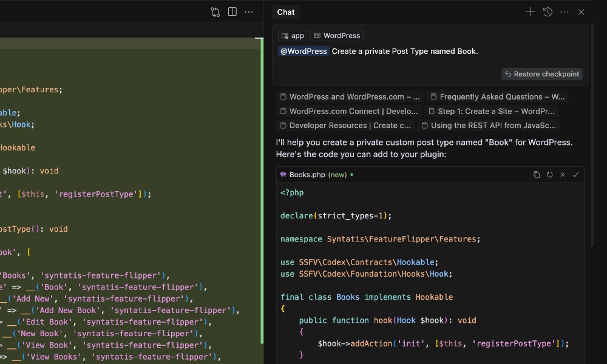The width and height of the screenshot is (607, 364).
Task: Click the WordPress docs context chip
Action: [336, 36]
